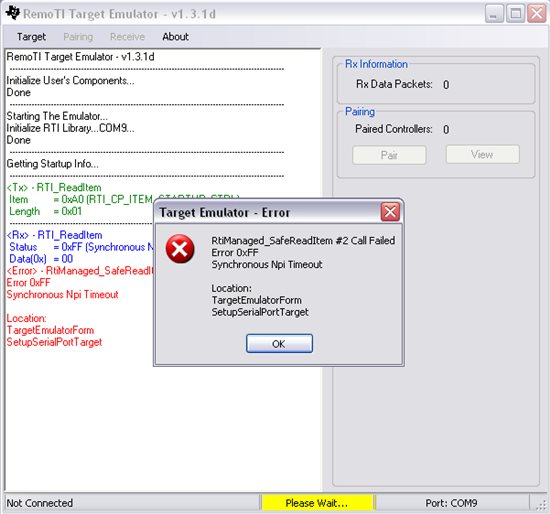550x514 pixels.
Task: Open the Target menu
Action: point(31,36)
